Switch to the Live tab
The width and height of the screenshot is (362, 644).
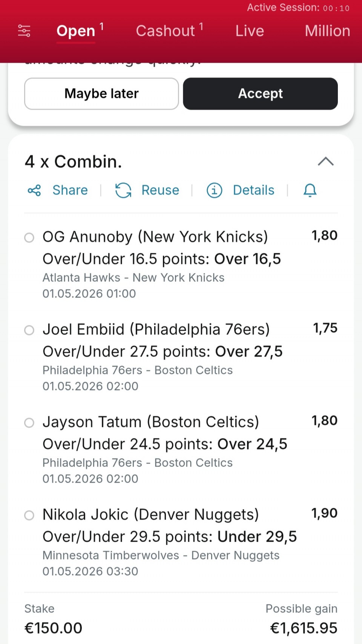tap(250, 31)
